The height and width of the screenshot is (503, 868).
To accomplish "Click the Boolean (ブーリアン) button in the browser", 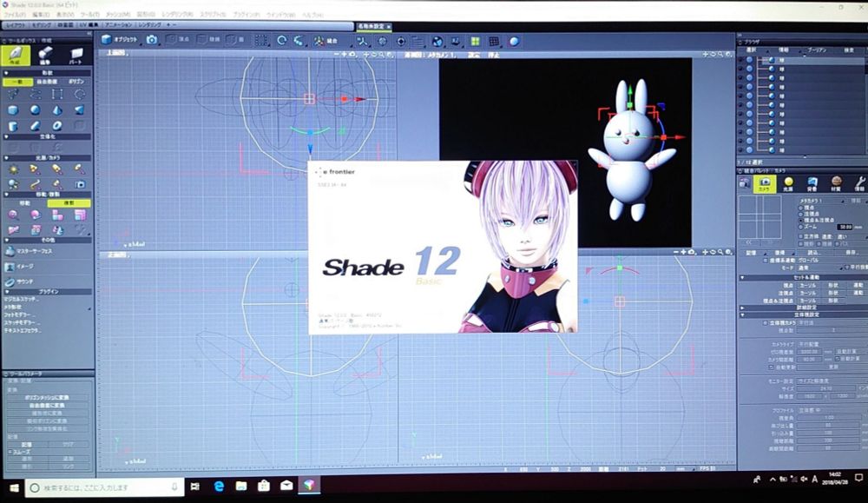I will [817, 50].
